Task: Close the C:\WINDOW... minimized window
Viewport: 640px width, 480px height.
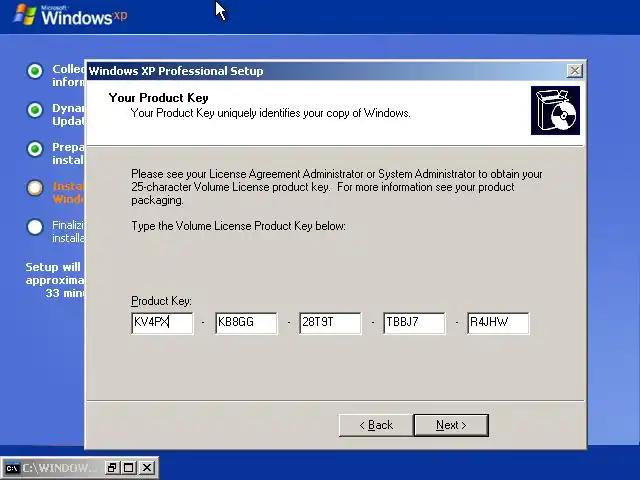Action: tap(147, 468)
